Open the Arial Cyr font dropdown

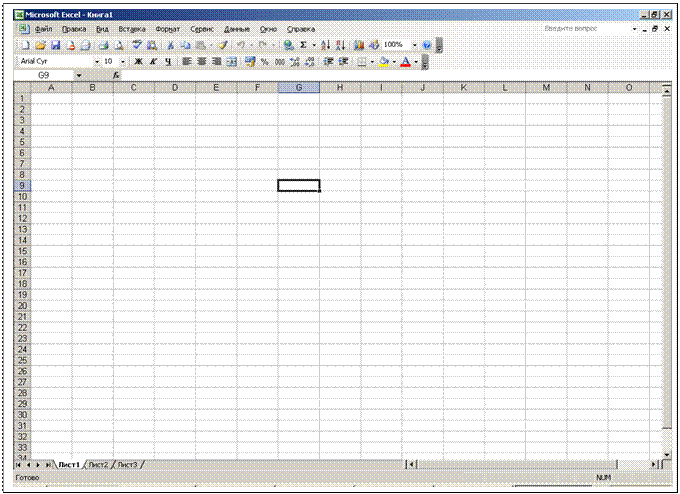[x=97, y=62]
